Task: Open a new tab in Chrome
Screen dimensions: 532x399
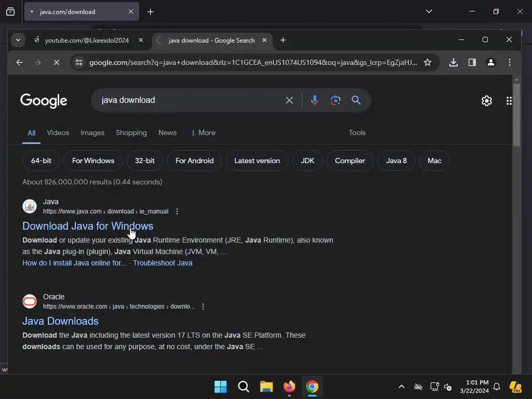Action: pos(283,40)
